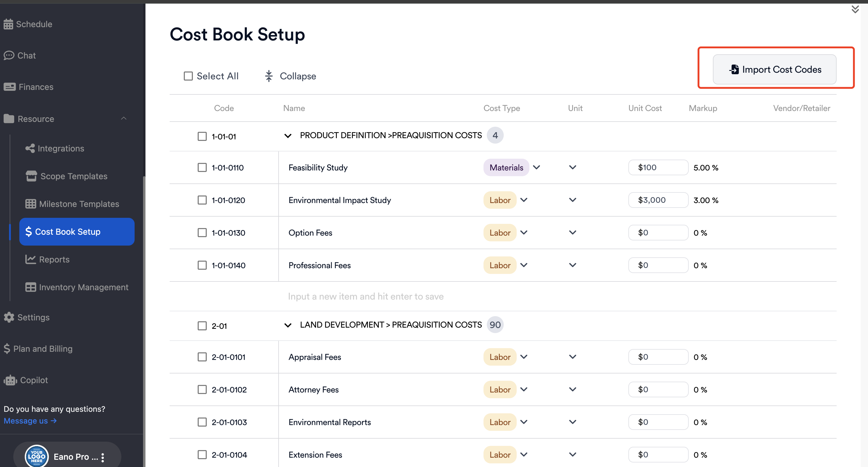Open Cost Type dropdown for Extension Fees
The image size is (868, 467).
[x=524, y=455]
